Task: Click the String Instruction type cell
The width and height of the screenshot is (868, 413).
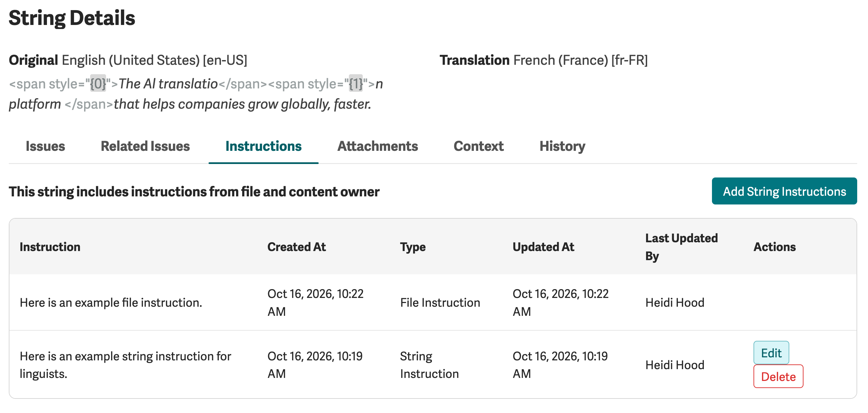Action: coord(429,365)
